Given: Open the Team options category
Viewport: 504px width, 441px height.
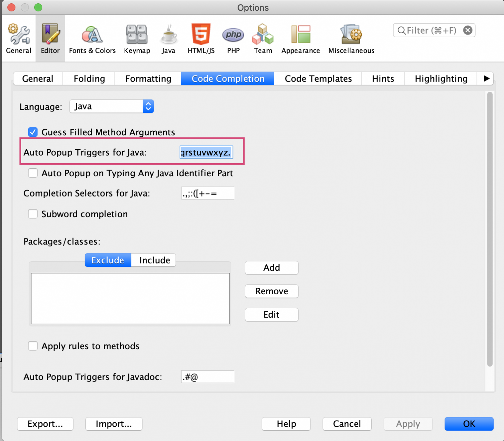Looking at the screenshot, I should click(x=263, y=39).
